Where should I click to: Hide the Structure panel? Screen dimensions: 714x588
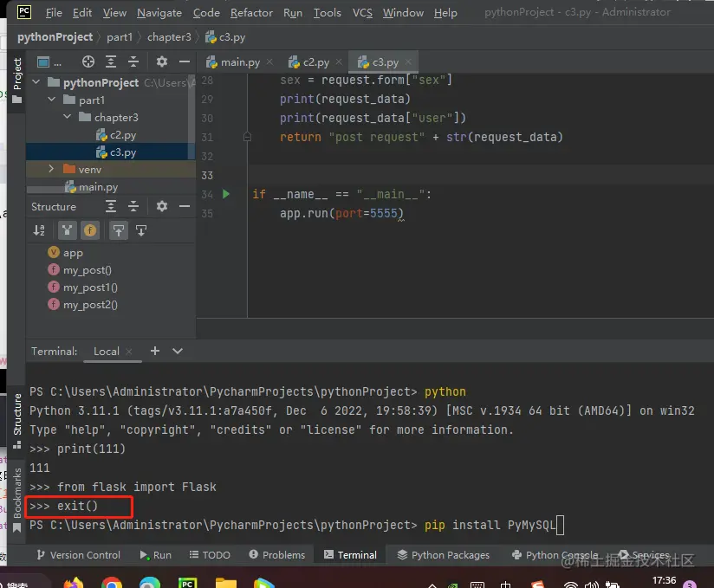coord(185,206)
